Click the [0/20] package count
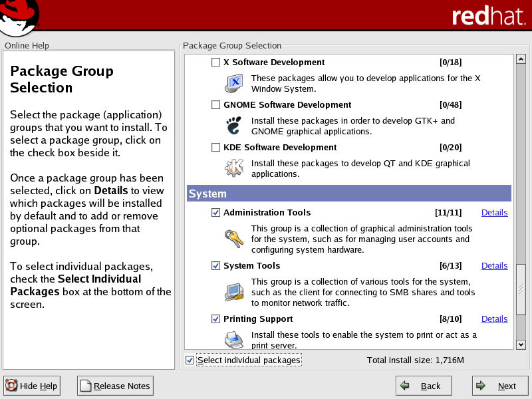Viewport: 532px width, 399px height. pos(451,147)
